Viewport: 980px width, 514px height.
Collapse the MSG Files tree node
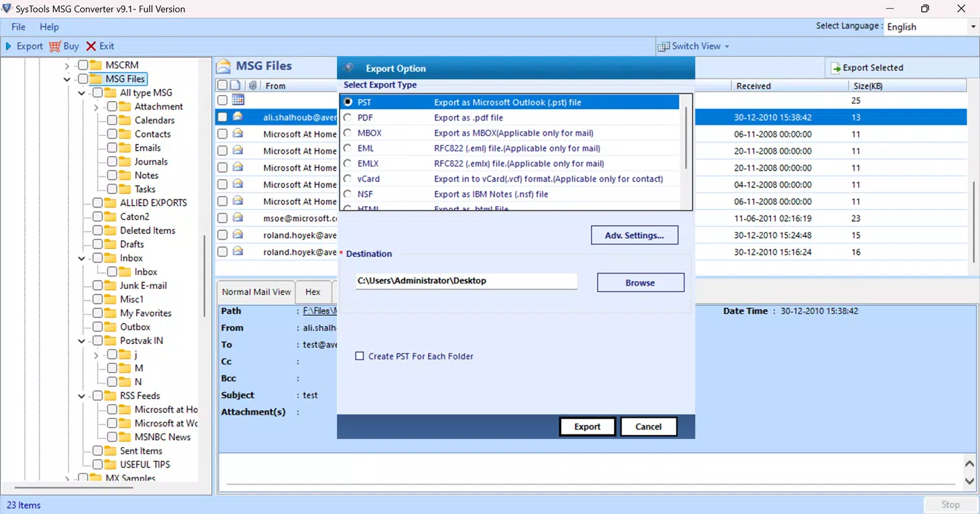point(67,79)
